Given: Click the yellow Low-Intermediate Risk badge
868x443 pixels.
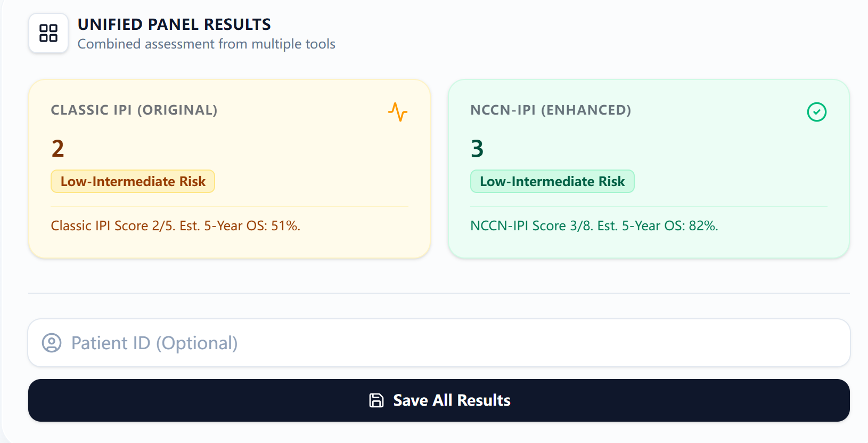Looking at the screenshot, I should click(x=133, y=181).
